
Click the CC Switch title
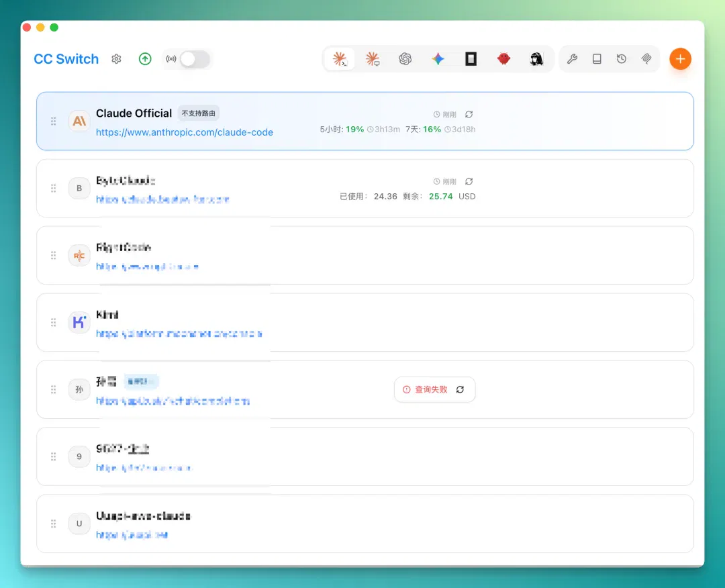[66, 59]
